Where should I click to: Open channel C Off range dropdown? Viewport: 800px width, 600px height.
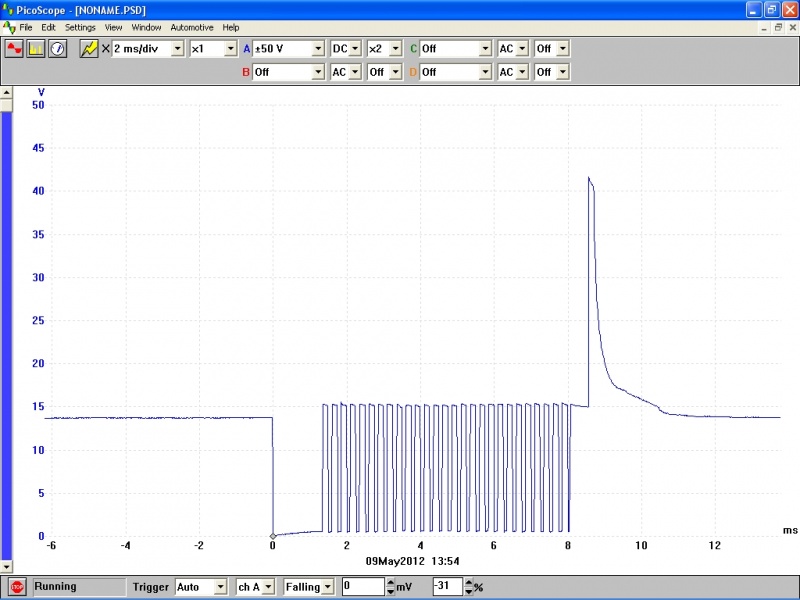[x=485, y=48]
